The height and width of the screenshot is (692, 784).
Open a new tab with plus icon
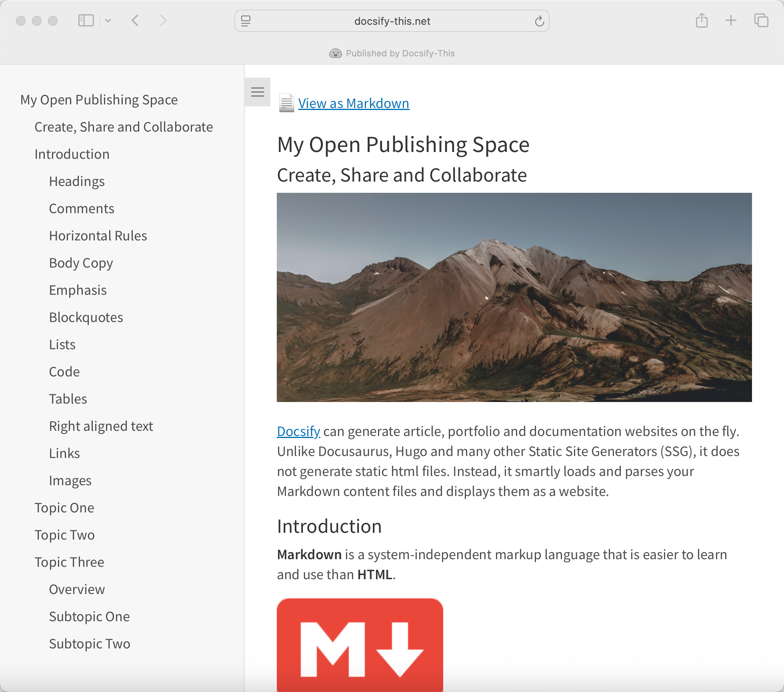click(731, 20)
